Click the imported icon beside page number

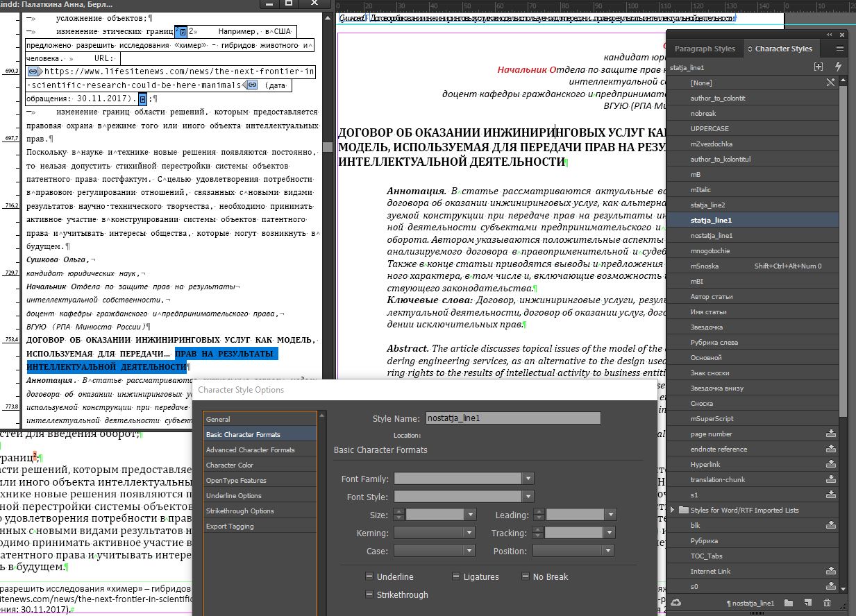tap(830, 434)
